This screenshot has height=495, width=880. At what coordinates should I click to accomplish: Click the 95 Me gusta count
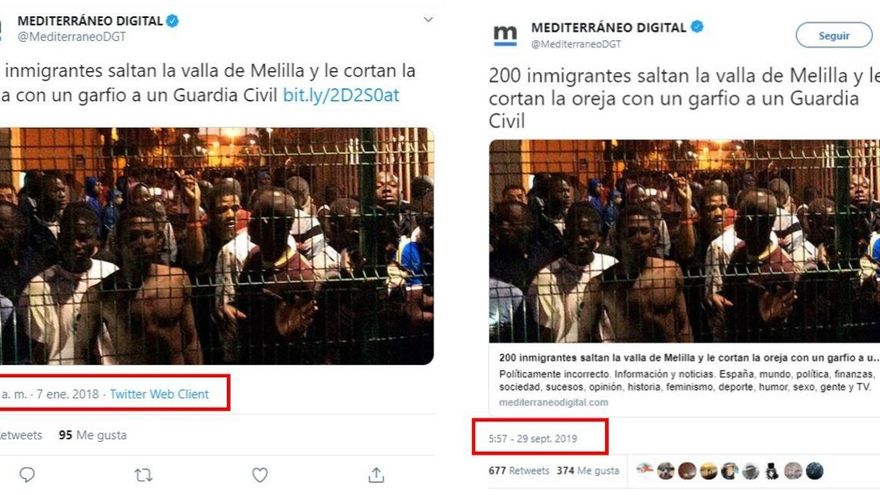pos(93,435)
